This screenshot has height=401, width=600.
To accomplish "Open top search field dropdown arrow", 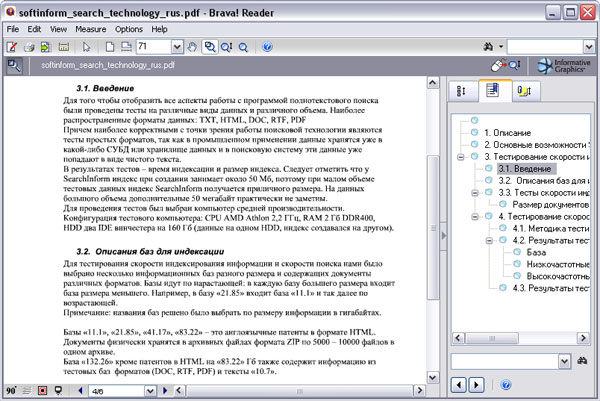I will [x=589, y=47].
